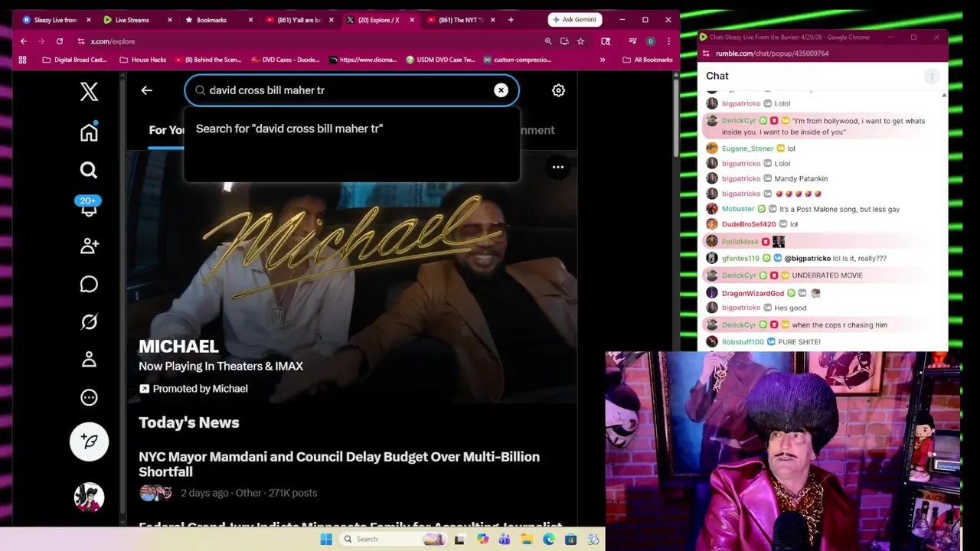Viewport: 980px width, 551px height.
Task: Open File Explorer from taskbar
Action: point(527,540)
